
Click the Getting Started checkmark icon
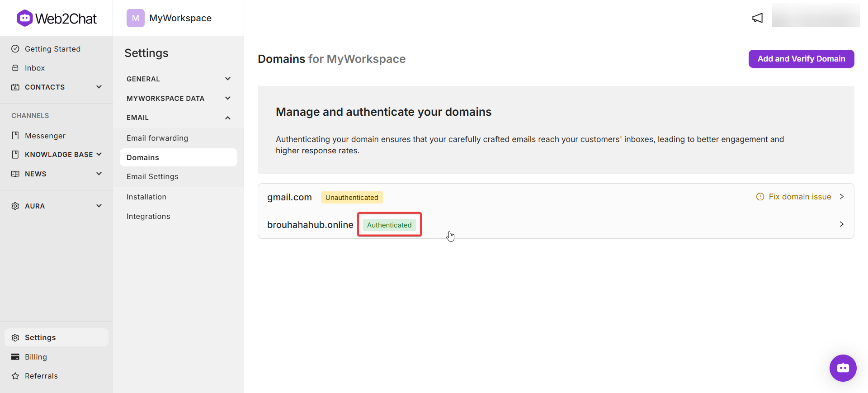[x=15, y=49]
